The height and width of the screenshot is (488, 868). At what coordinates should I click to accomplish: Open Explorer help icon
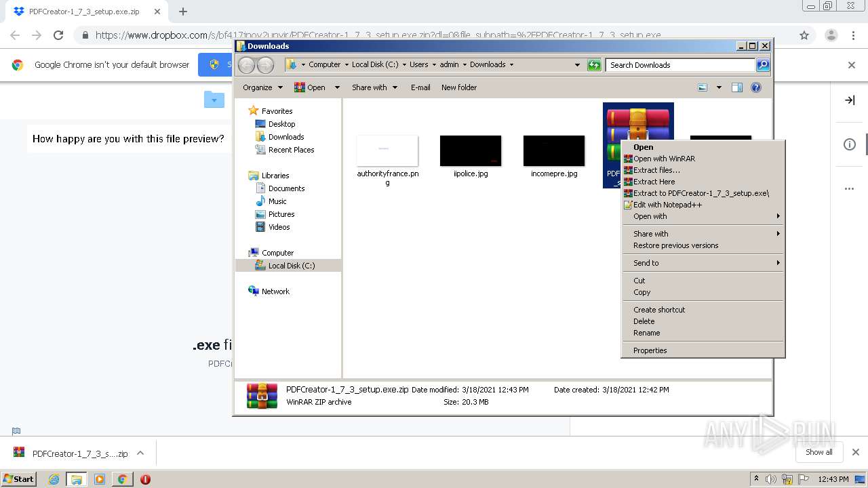(756, 87)
